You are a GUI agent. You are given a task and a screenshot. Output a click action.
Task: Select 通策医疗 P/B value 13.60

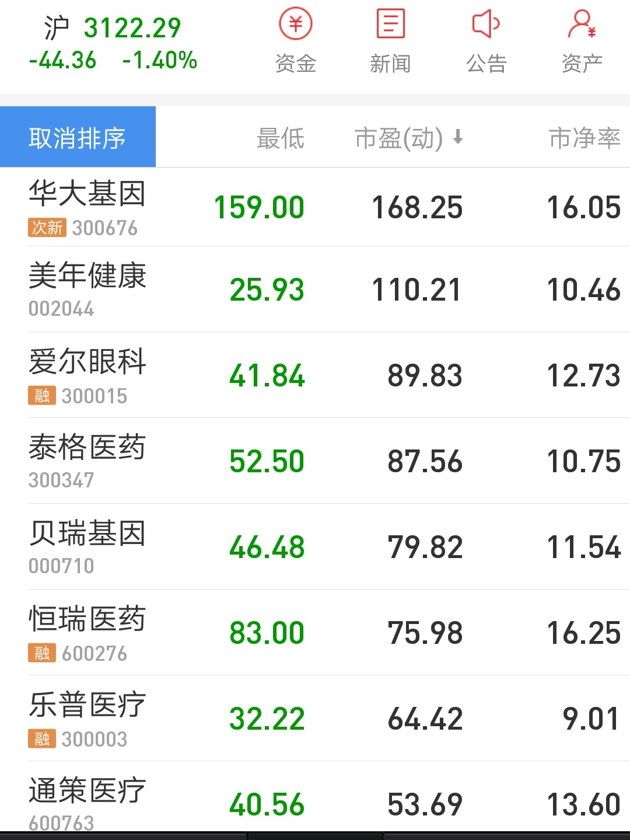click(584, 805)
